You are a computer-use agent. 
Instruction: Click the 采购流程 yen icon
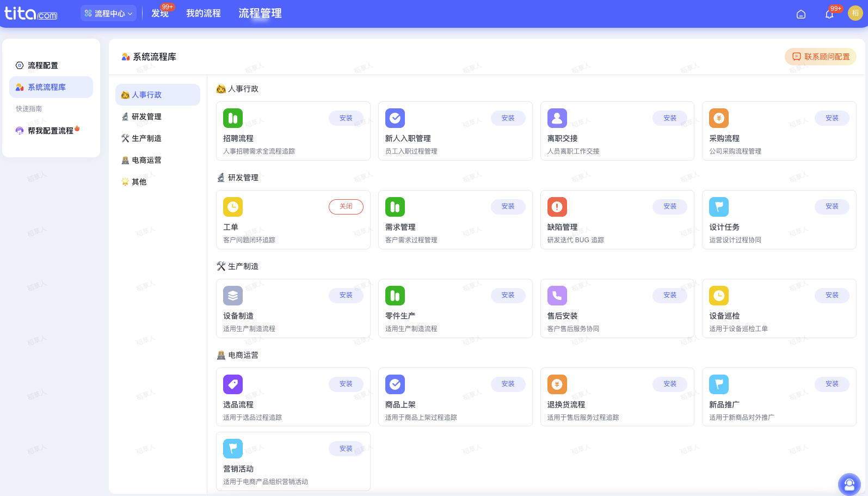click(x=719, y=118)
